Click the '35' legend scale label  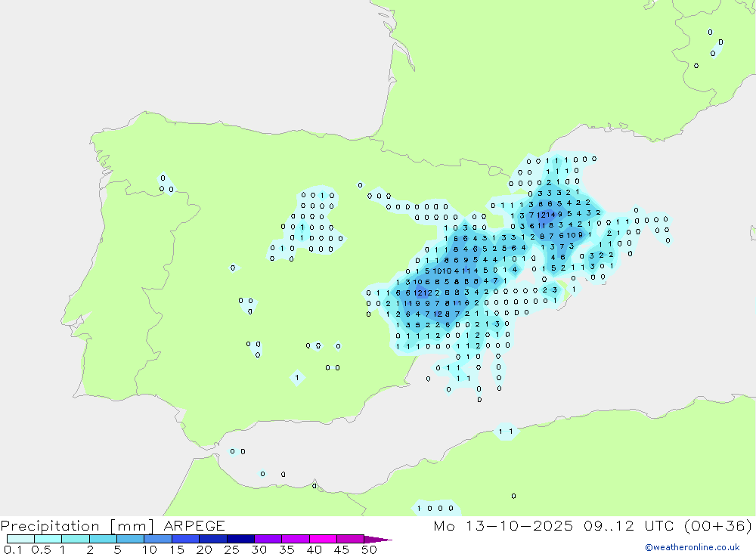[287, 549]
